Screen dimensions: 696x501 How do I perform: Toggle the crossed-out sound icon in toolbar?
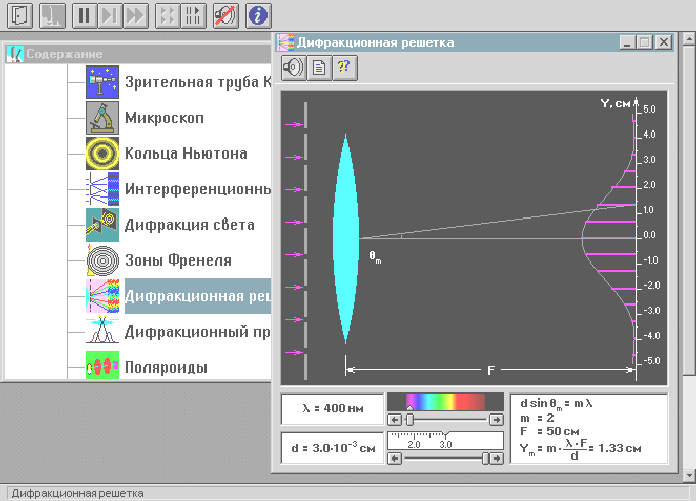click(226, 16)
